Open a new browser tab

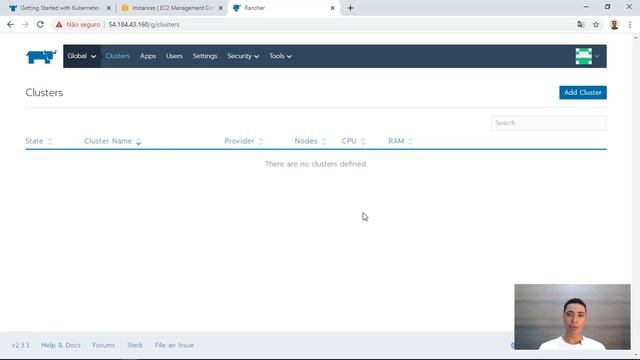click(350, 8)
